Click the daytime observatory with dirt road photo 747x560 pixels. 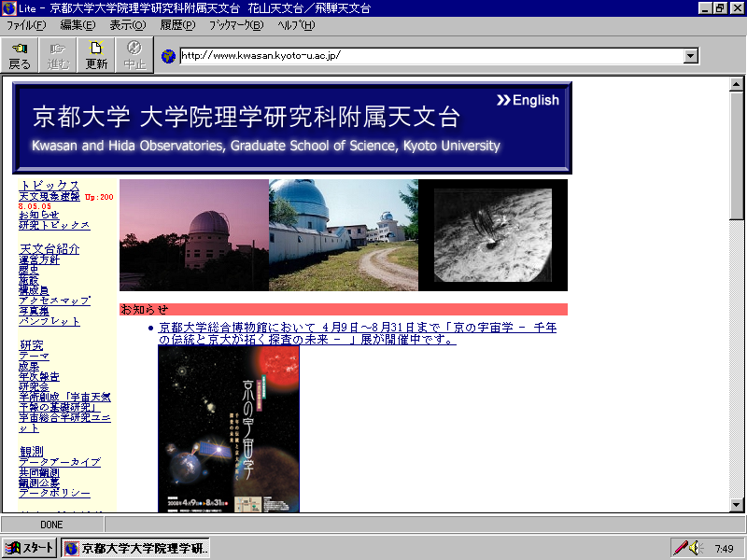click(x=344, y=235)
